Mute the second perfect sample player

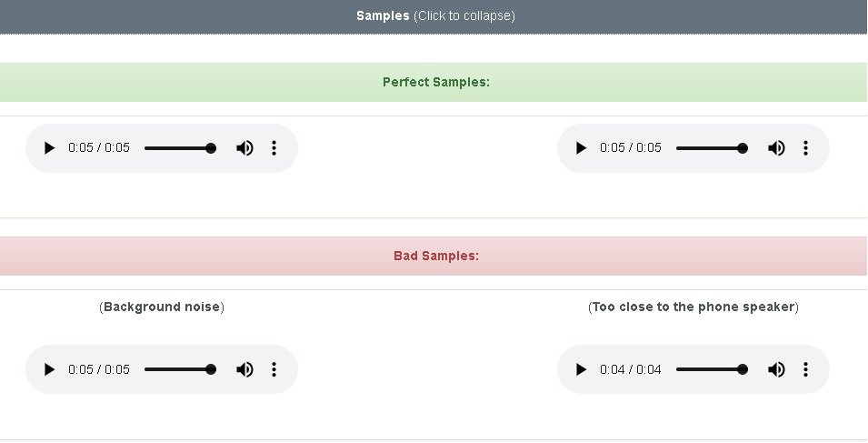point(776,148)
